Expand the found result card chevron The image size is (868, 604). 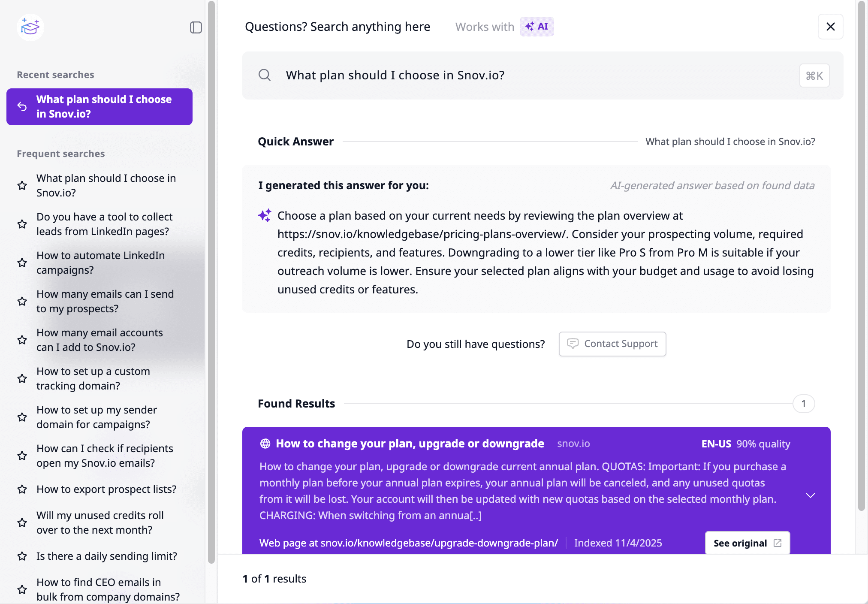pyautogui.click(x=810, y=495)
